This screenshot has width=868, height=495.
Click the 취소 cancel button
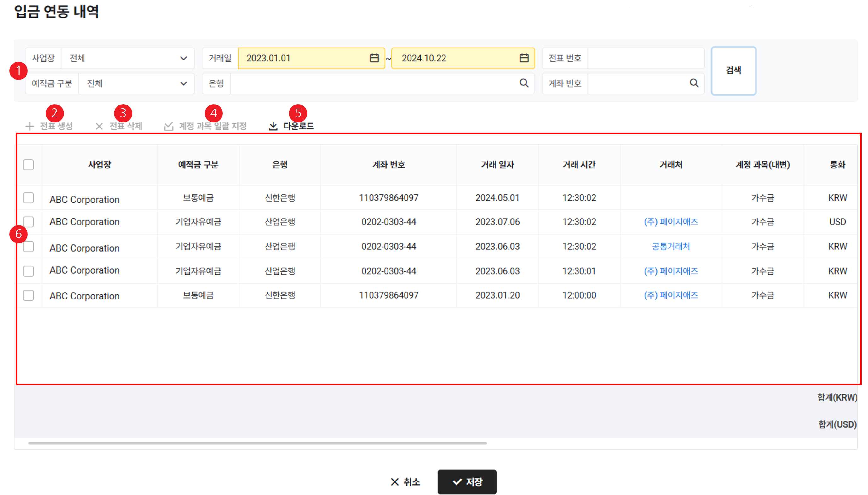(405, 482)
